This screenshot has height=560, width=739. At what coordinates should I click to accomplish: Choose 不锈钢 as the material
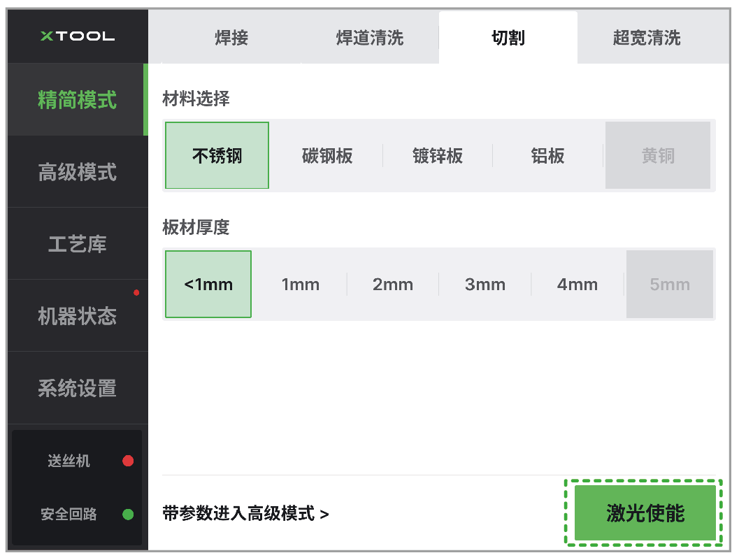pyautogui.click(x=217, y=155)
